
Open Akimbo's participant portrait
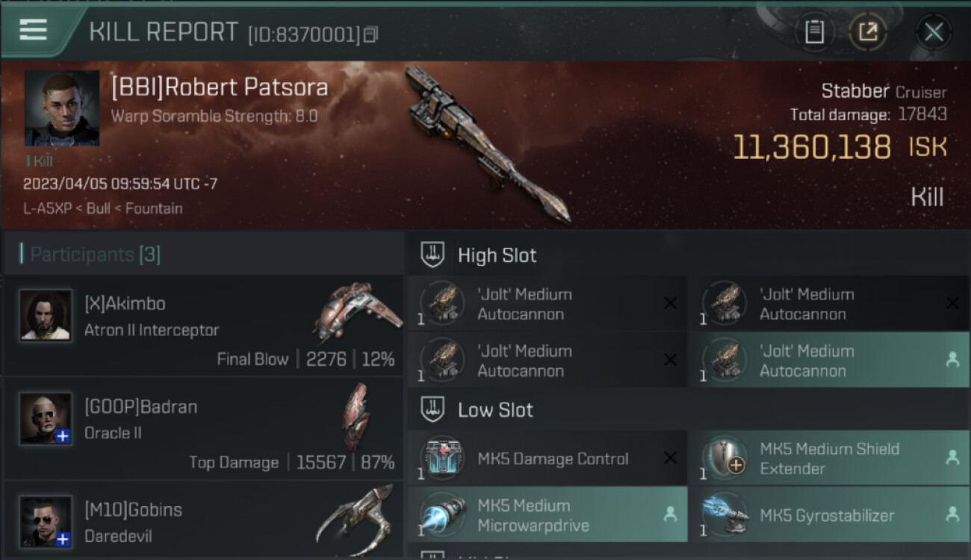(x=46, y=316)
